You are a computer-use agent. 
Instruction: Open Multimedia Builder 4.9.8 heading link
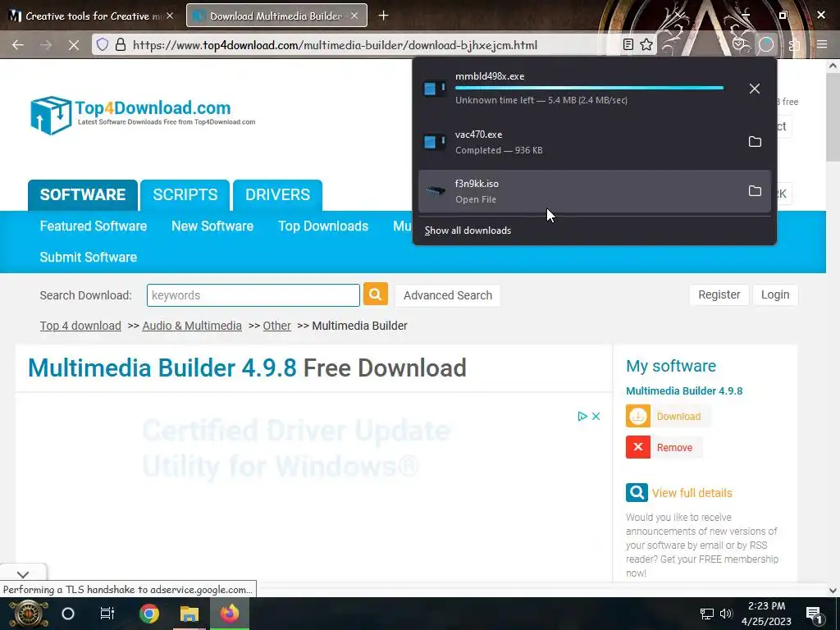(x=162, y=368)
